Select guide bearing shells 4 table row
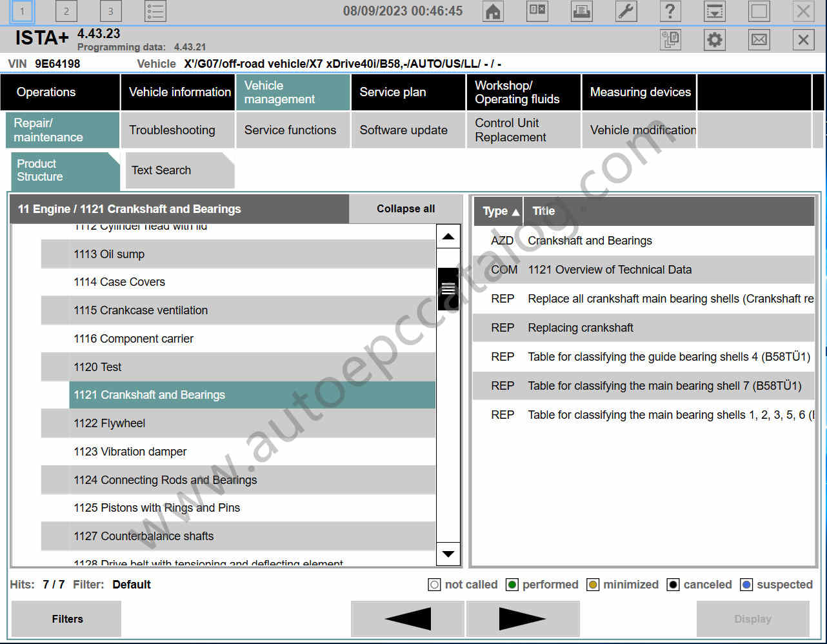The width and height of the screenshot is (827, 644). pyautogui.click(x=644, y=357)
